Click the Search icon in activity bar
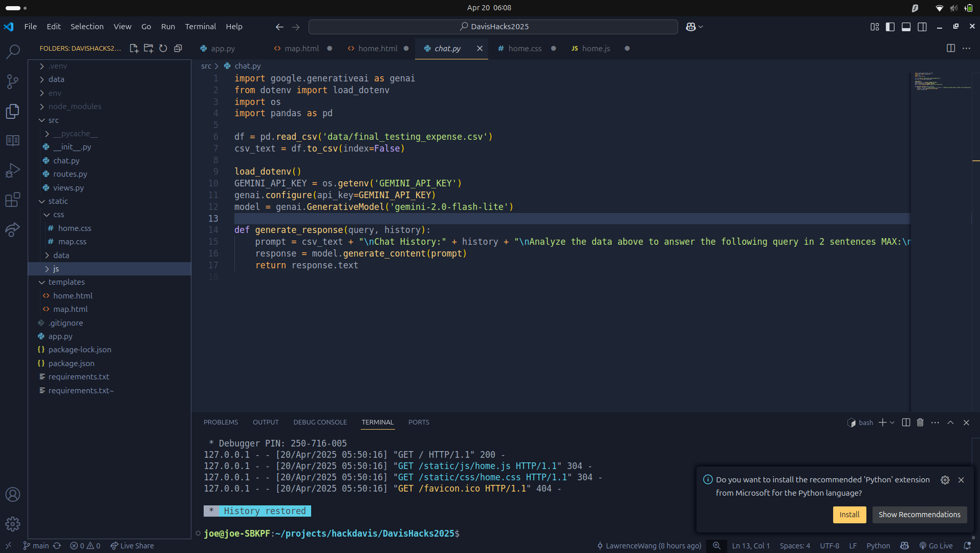This screenshot has height=553, width=980. click(x=13, y=51)
